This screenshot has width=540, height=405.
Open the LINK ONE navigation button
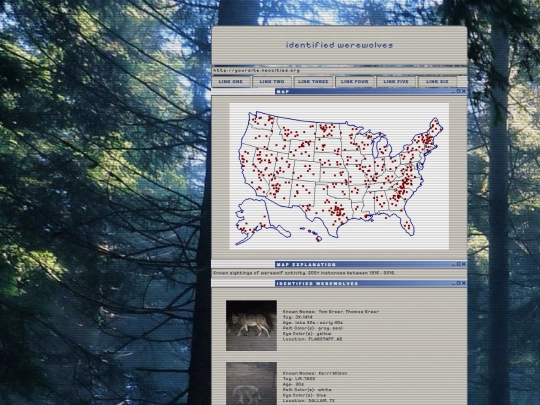231,82
